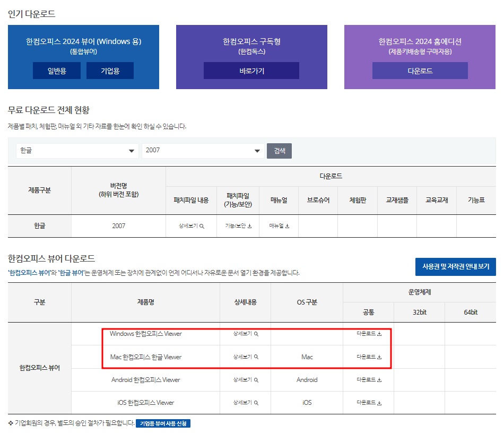
Task: Click the 64bit column header
Action: pos(471,312)
